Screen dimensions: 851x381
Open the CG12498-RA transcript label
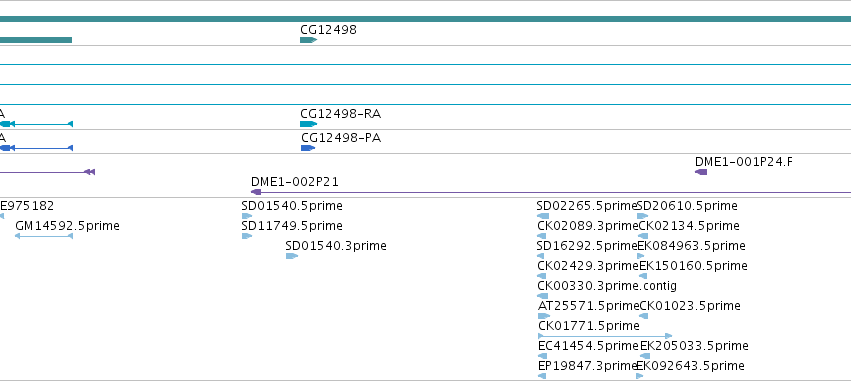pos(340,114)
